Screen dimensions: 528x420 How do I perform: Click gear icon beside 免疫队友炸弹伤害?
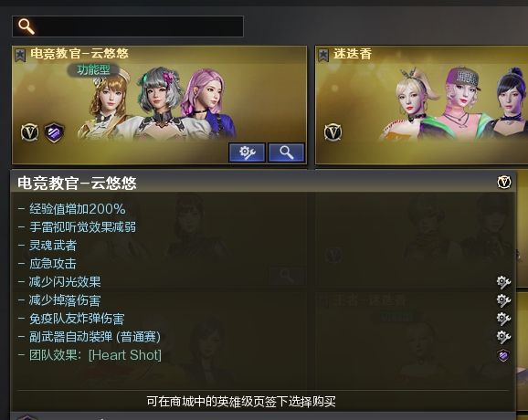503,319
